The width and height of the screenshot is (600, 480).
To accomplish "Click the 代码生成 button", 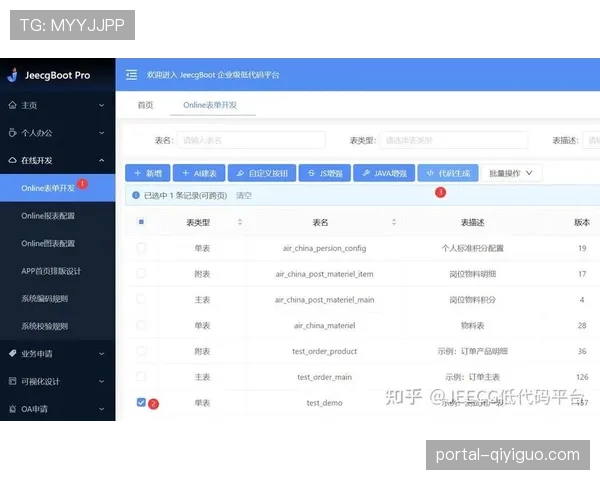I will tap(448, 173).
